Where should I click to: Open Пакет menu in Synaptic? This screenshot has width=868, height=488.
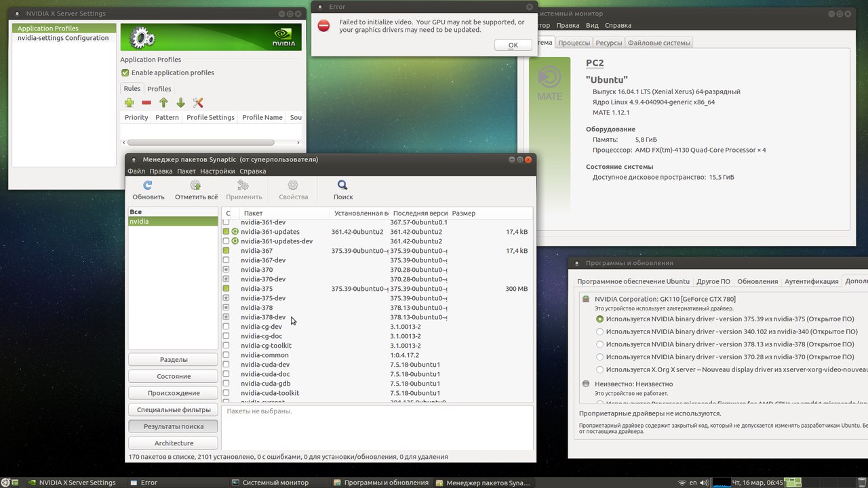186,171
